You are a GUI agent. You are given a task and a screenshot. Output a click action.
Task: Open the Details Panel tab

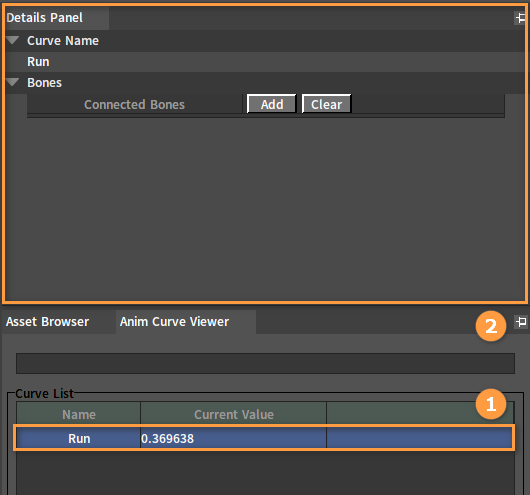(x=44, y=18)
